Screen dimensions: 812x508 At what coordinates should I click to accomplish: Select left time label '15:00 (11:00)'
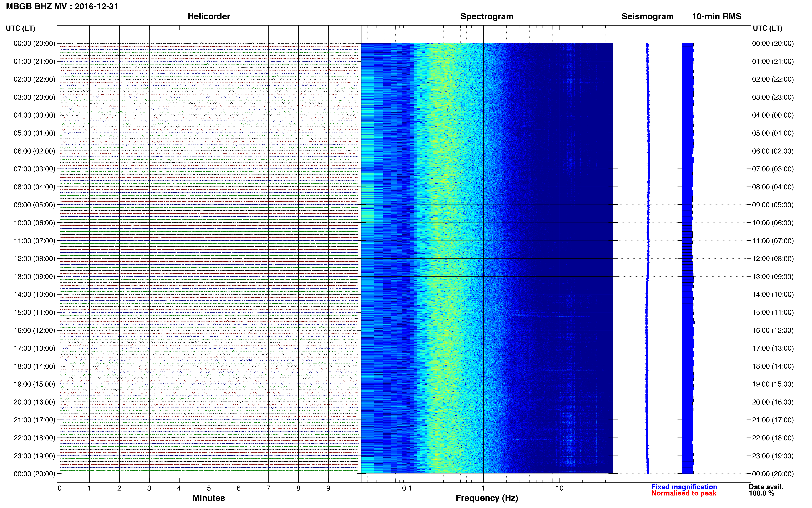point(34,312)
